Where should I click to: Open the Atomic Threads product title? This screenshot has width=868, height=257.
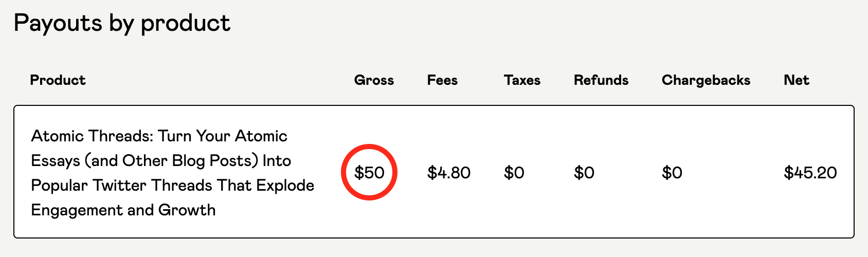tap(173, 173)
